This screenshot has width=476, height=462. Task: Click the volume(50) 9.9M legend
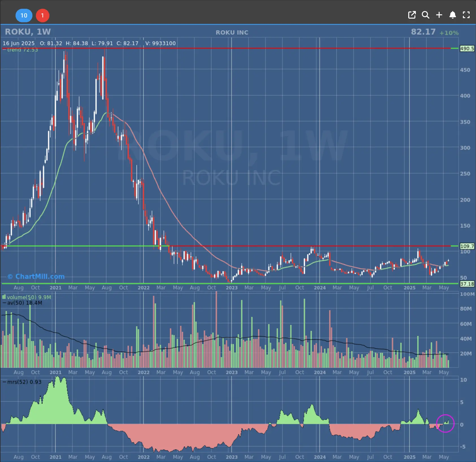(27, 297)
